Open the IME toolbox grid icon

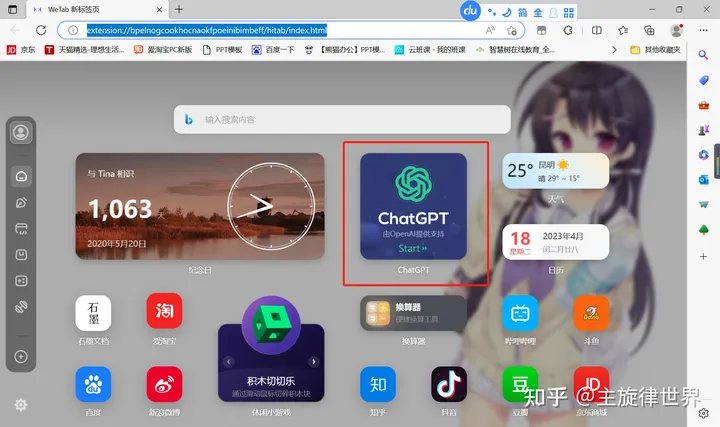pyautogui.click(x=568, y=12)
